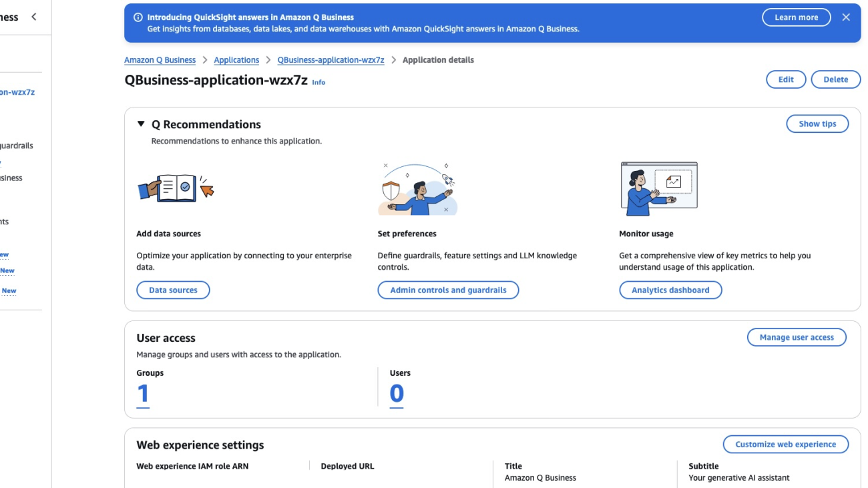The height and width of the screenshot is (488, 868).
Task: Open Learn more in the banner
Action: click(x=796, y=17)
